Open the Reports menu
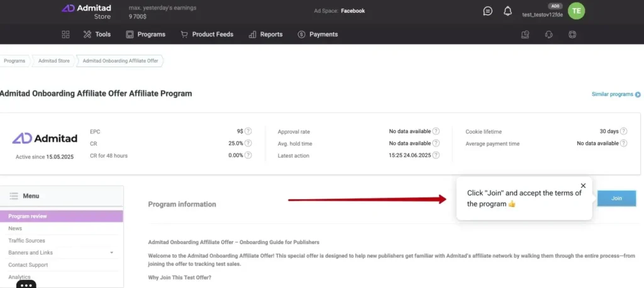 coord(266,35)
